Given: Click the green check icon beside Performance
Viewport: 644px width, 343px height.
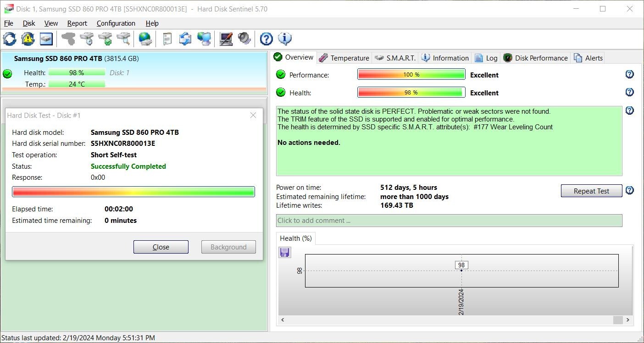Looking at the screenshot, I should (281, 75).
